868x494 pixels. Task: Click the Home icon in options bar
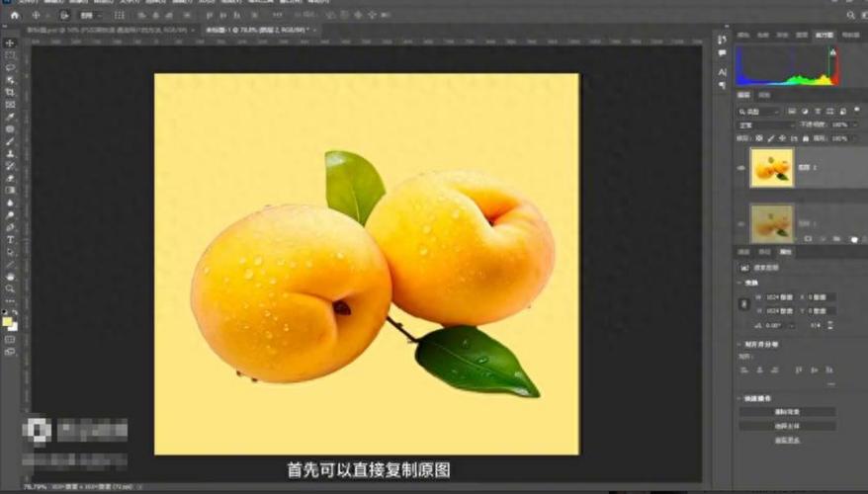tap(15, 16)
